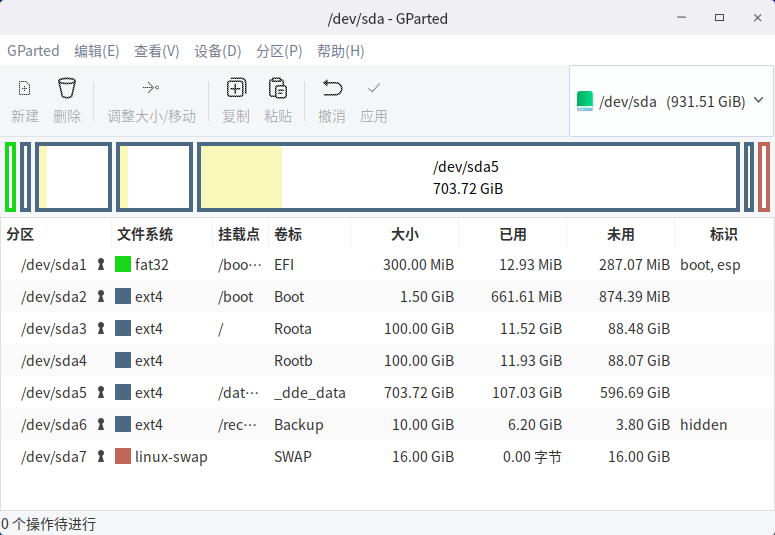The image size is (775, 535).
Task: Open the 帮助(H) menu
Action: click(x=341, y=51)
